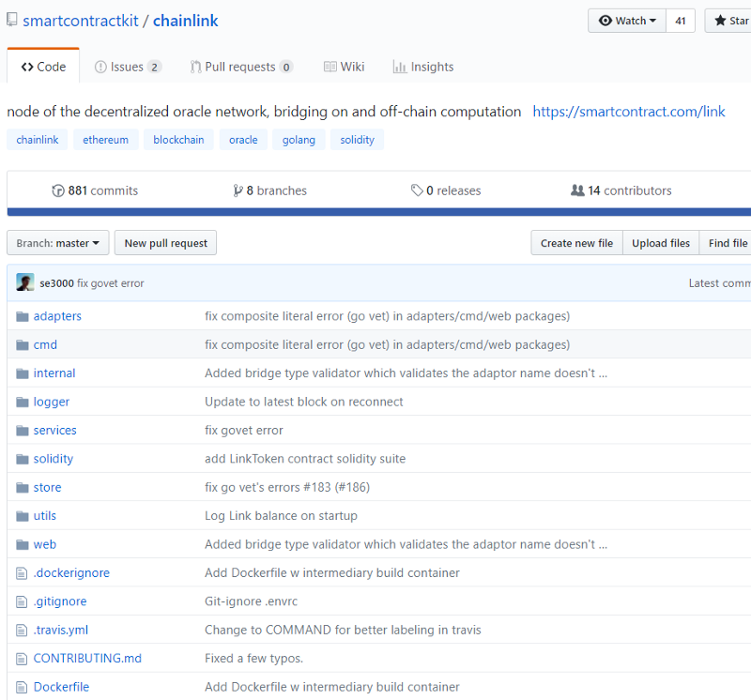The image size is (751, 700).
Task: Click the folder icon next to adapters
Action: [22, 316]
